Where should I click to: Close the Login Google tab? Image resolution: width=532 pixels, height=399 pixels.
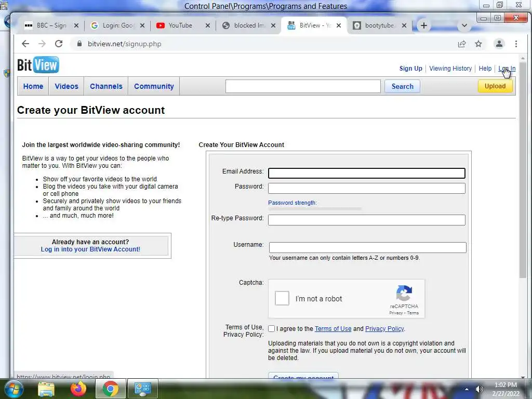[x=142, y=25]
